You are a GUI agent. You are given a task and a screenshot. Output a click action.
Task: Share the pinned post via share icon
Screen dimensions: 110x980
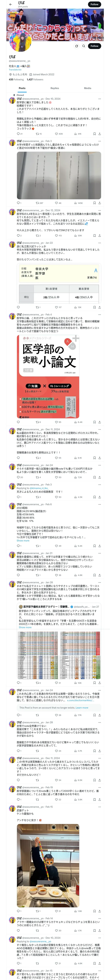point(99,134)
